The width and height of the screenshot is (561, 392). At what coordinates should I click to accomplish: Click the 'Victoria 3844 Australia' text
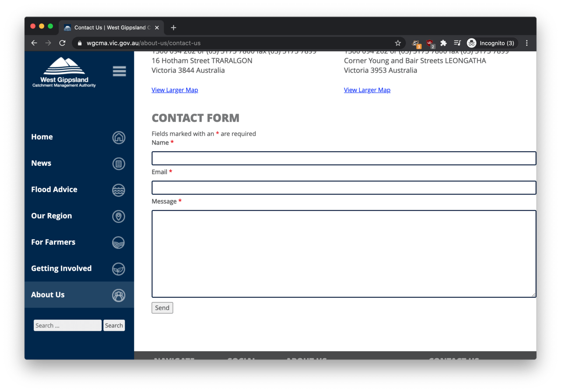[x=188, y=70]
